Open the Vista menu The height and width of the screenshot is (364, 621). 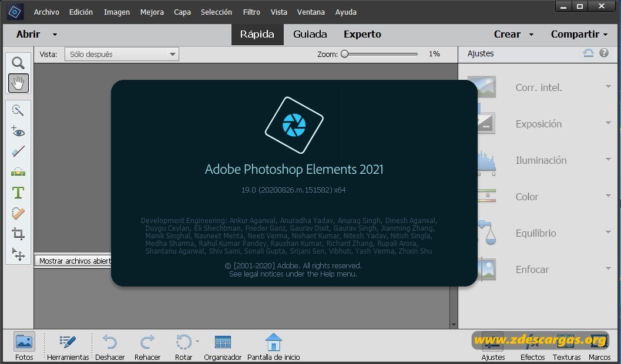click(x=279, y=12)
